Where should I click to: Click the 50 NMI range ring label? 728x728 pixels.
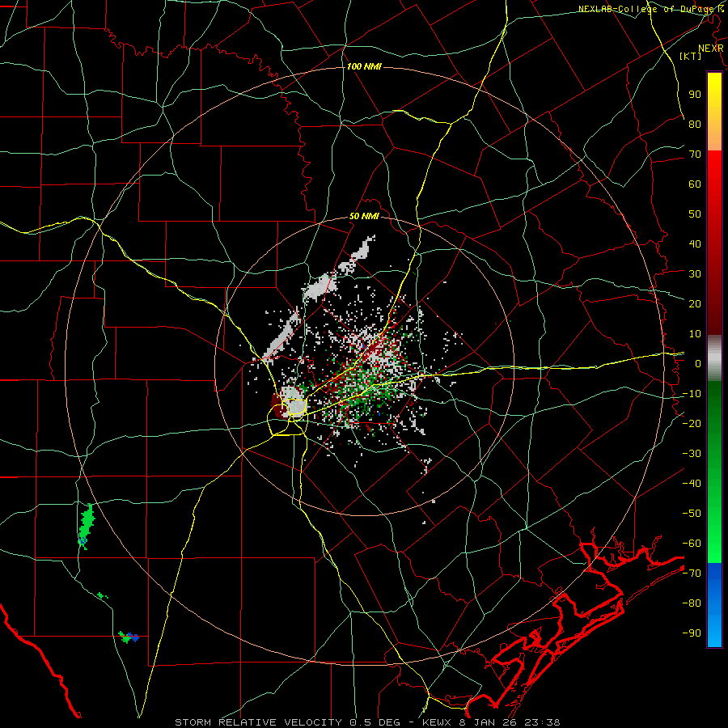(364, 216)
